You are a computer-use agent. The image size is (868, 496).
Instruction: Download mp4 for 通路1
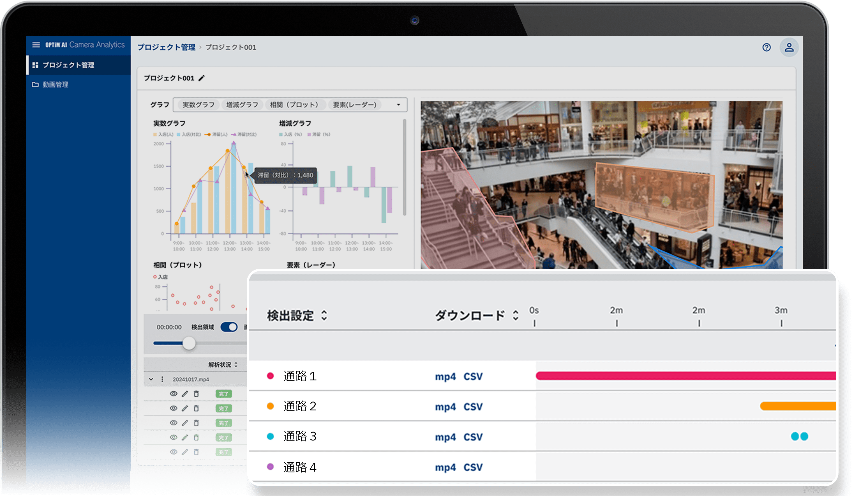tap(445, 376)
